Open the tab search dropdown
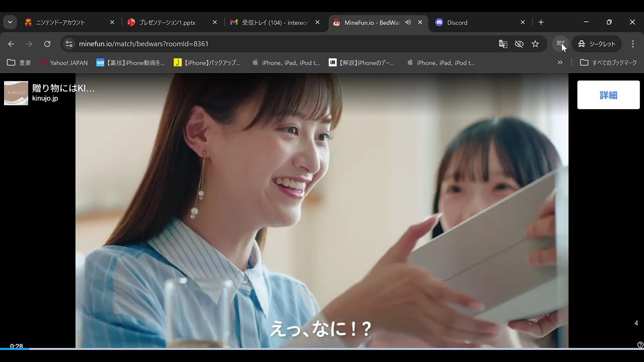Viewport: 644px width, 362px height. 10,22
